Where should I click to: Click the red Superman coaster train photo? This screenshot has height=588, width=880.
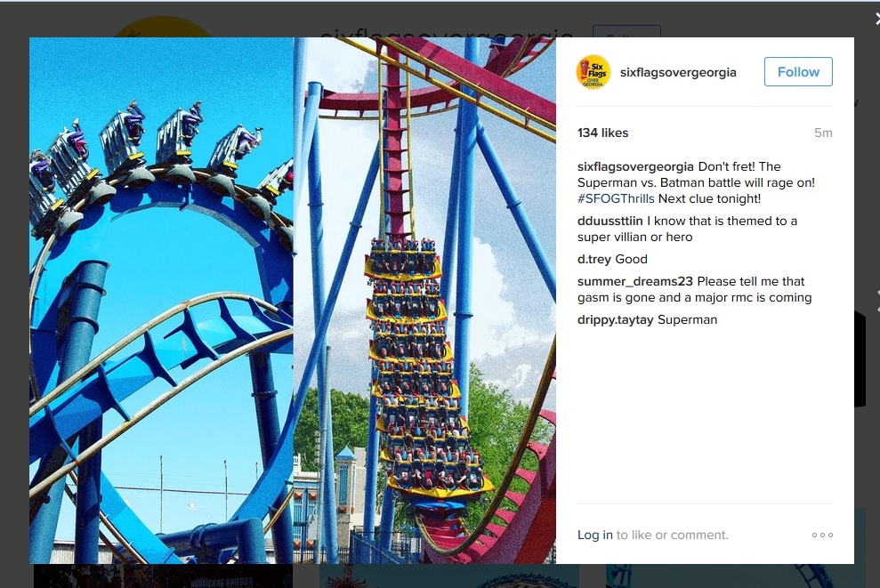pos(424,301)
